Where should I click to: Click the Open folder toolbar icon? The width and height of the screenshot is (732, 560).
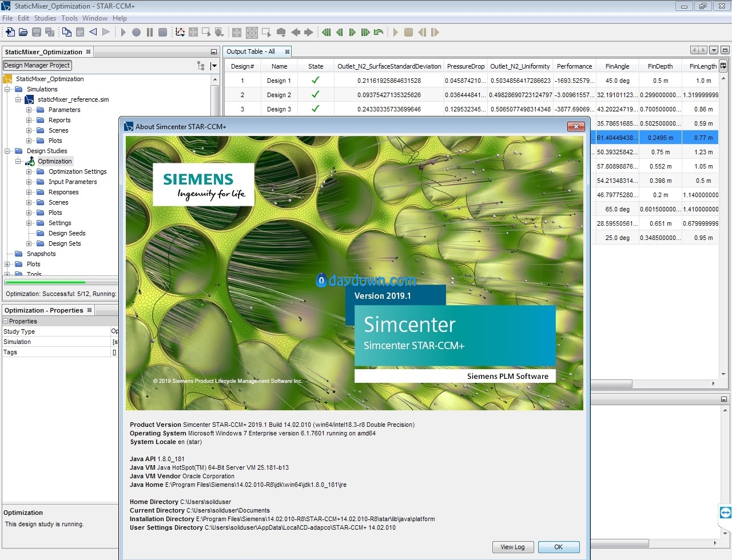pyautogui.click(x=23, y=32)
